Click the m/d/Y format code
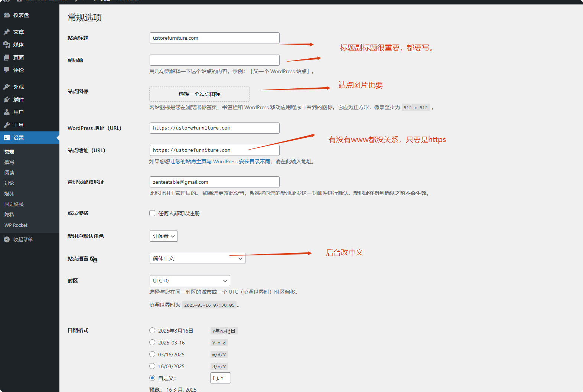Image resolution: width=583 pixels, height=392 pixels. coord(219,355)
